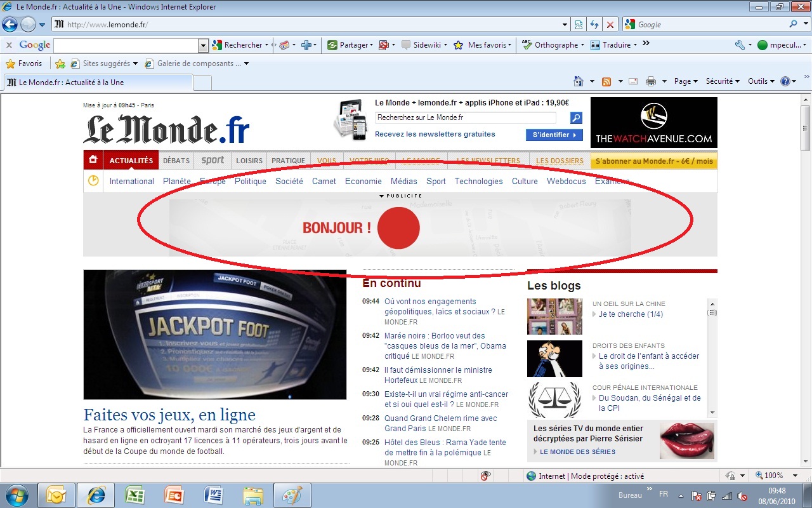Open Word from the taskbar
The height and width of the screenshot is (508, 812).
214,495
